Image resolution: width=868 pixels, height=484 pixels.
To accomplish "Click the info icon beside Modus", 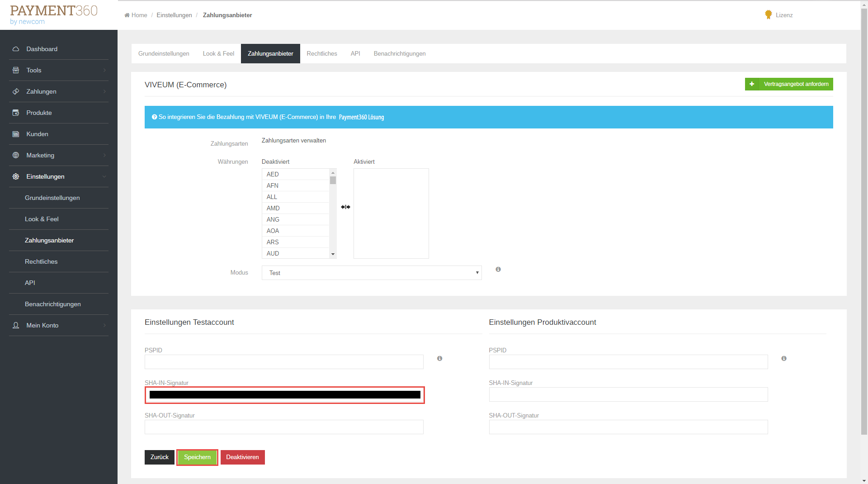I will click(x=498, y=270).
